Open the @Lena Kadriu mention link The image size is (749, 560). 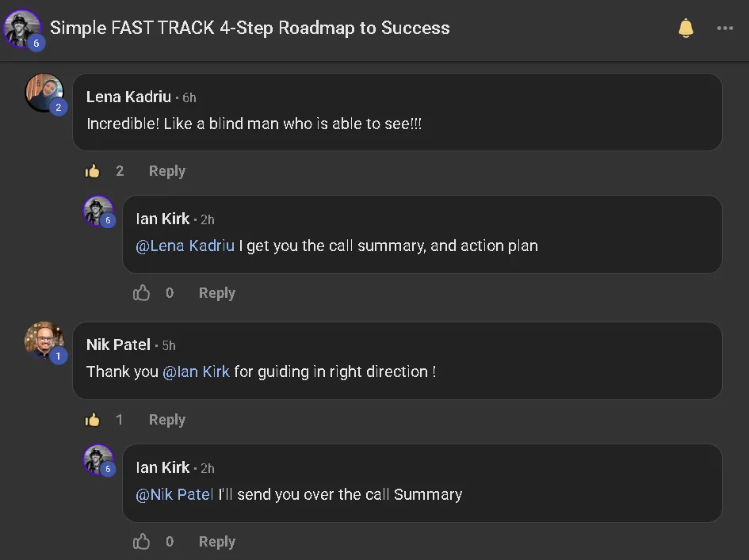pyautogui.click(x=185, y=246)
